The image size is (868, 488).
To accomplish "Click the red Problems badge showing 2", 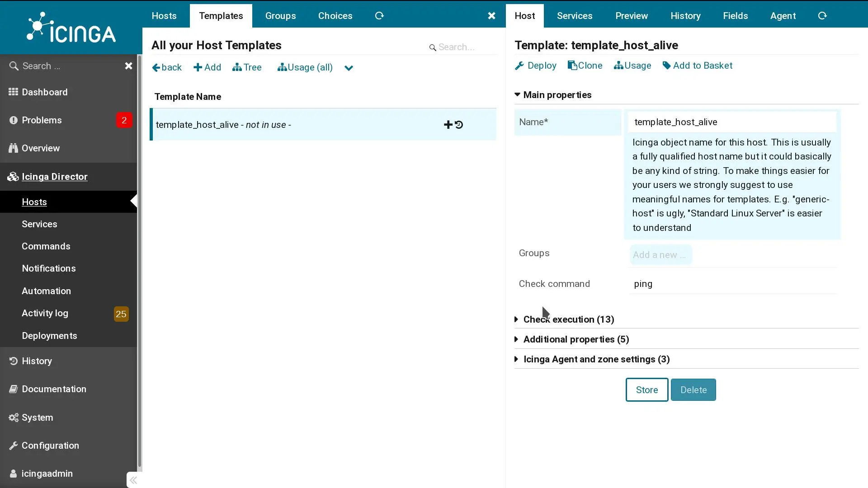I will click(x=124, y=120).
